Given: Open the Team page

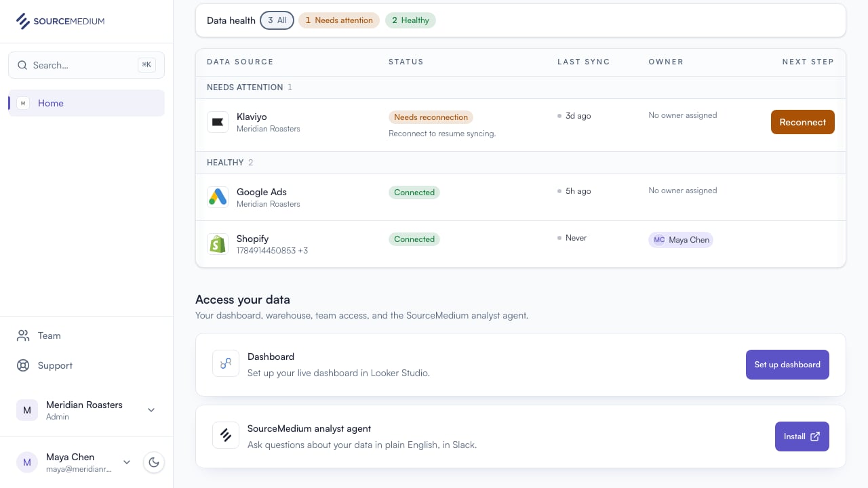Looking at the screenshot, I should point(86,335).
